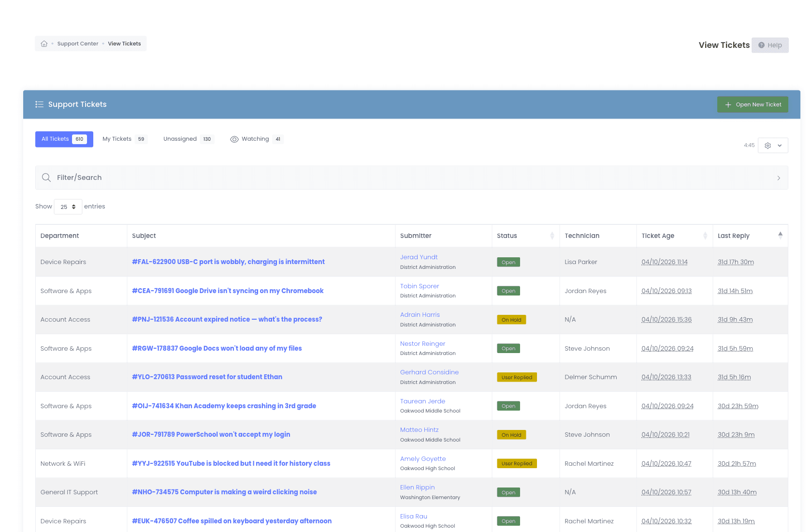Open ticket #YLO-270613 Password reset
The height and width of the screenshot is (532, 812).
pos(207,377)
